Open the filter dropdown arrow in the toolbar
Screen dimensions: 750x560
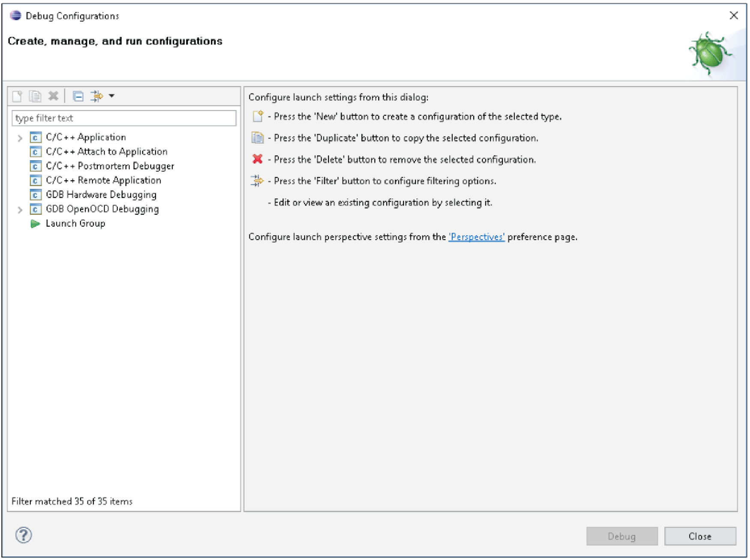(x=112, y=96)
